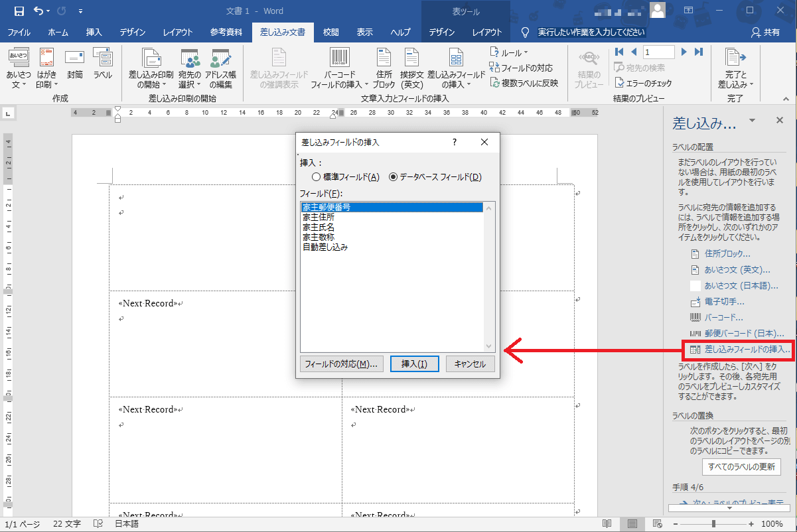Viewport: 797px width, 532px height.
Task: Click the save icon in title bar
Action: click(x=19, y=11)
